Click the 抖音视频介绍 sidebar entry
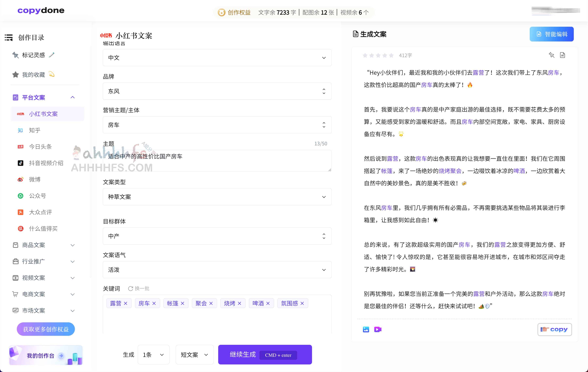This screenshot has height=372, width=588. [46, 163]
